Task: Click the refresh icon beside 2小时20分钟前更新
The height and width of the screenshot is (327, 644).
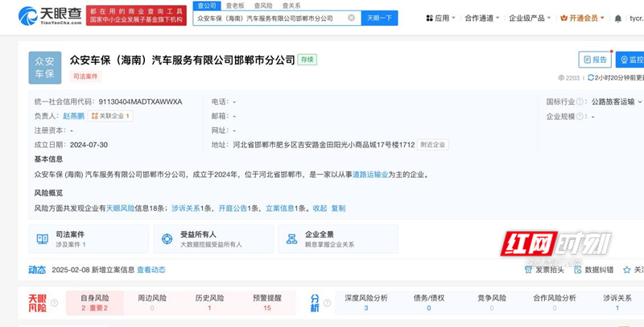Action: [x=591, y=77]
